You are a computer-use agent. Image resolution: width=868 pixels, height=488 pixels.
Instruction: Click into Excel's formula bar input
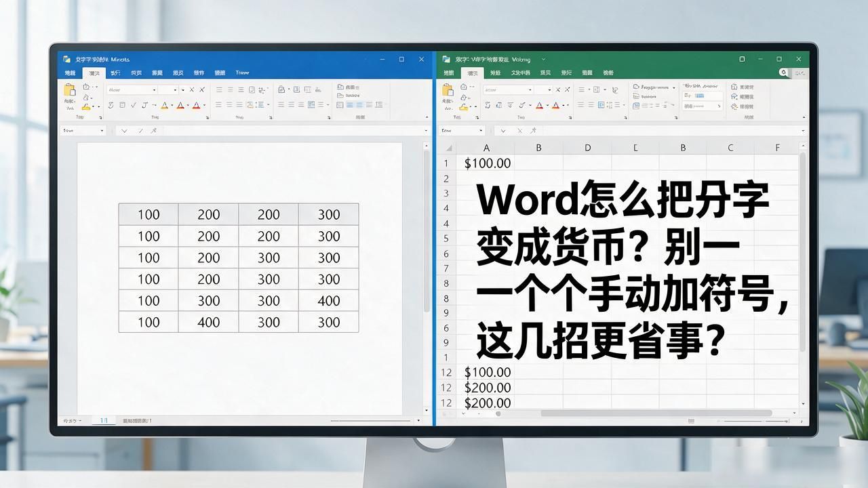(675, 130)
